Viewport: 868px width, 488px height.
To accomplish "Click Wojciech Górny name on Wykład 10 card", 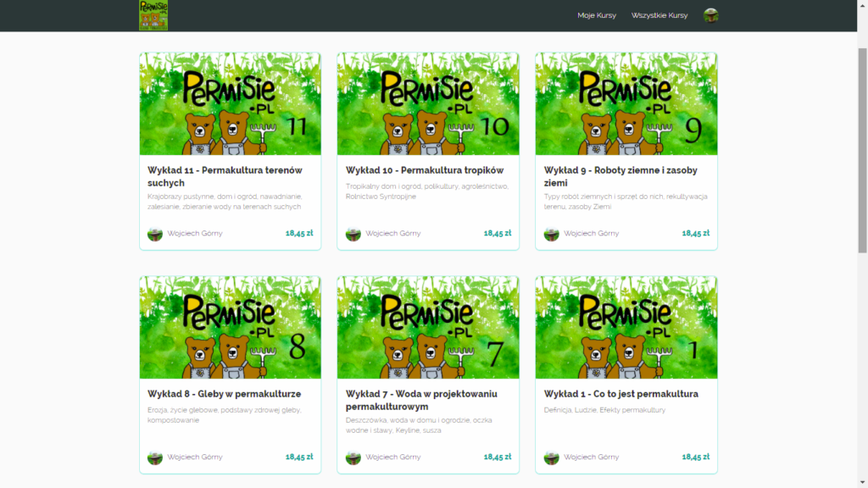I will [393, 234].
